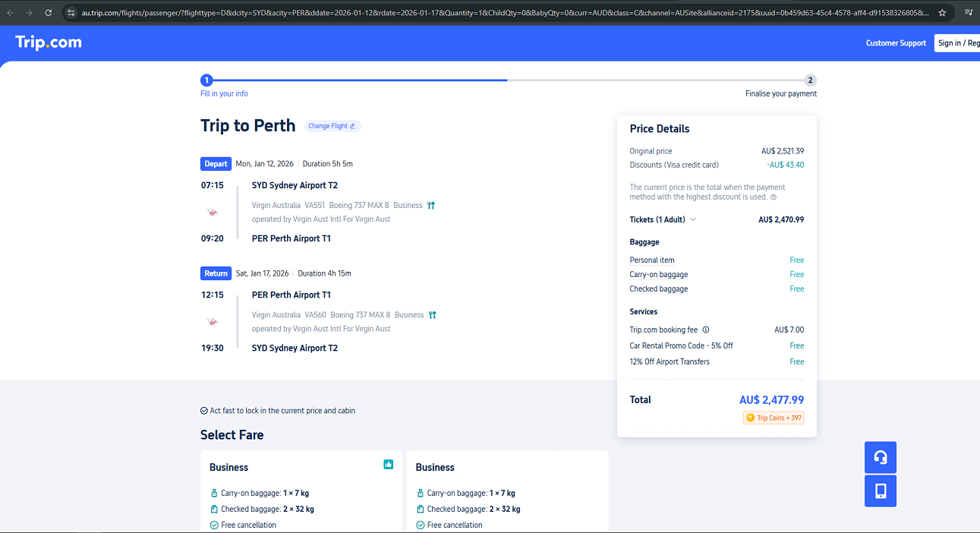Click the Personal item baggage label
The image size is (980, 533).
[652, 260]
